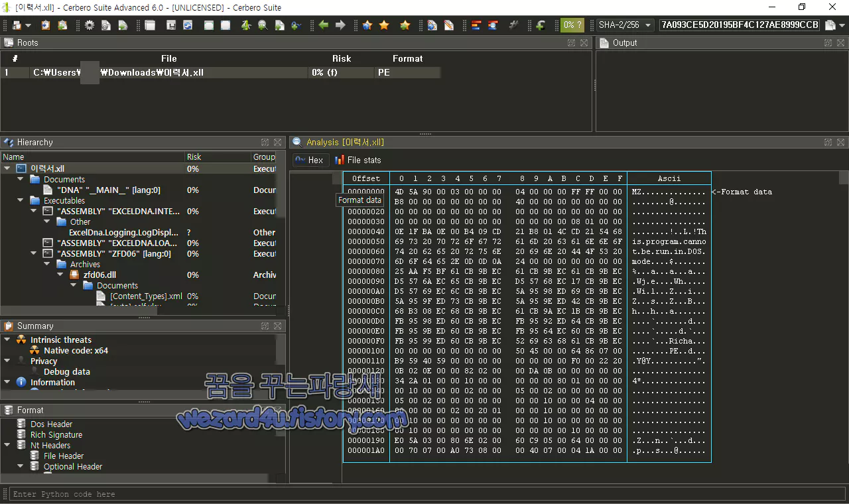The height and width of the screenshot is (504, 849).
Task: Select Rich Signature in Format panel
Action: click(56, 434)
